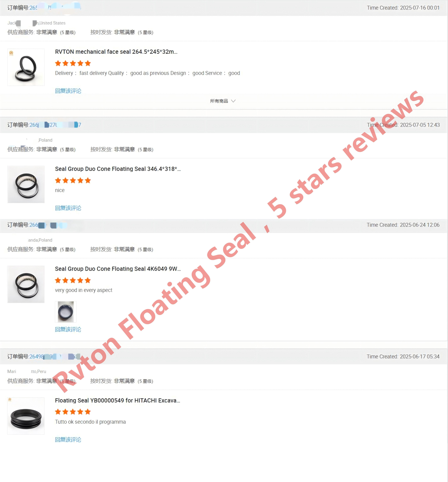Open RVTON mechanical face seal 264.5*245 title
Screen dimensions: 448x482
click(x=116, y=52)
